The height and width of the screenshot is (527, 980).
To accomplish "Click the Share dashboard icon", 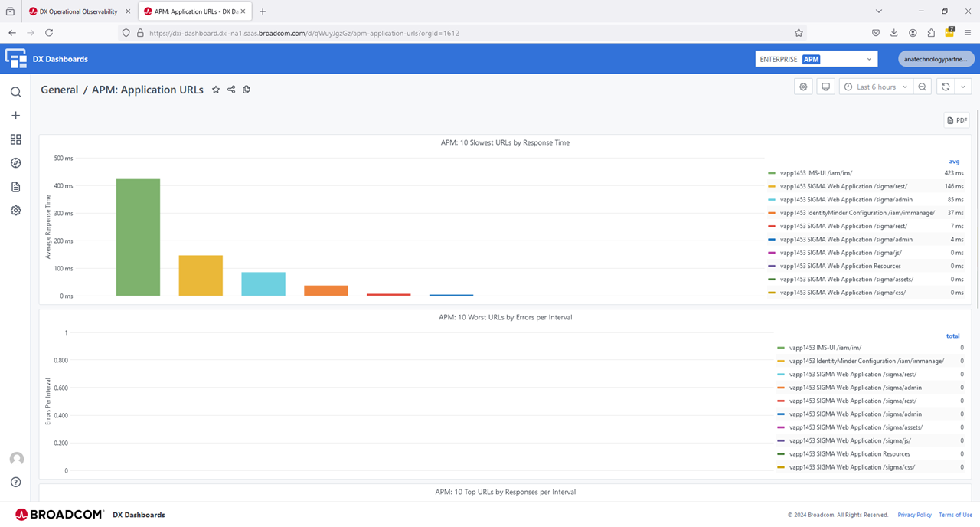I will coord(231,90).
